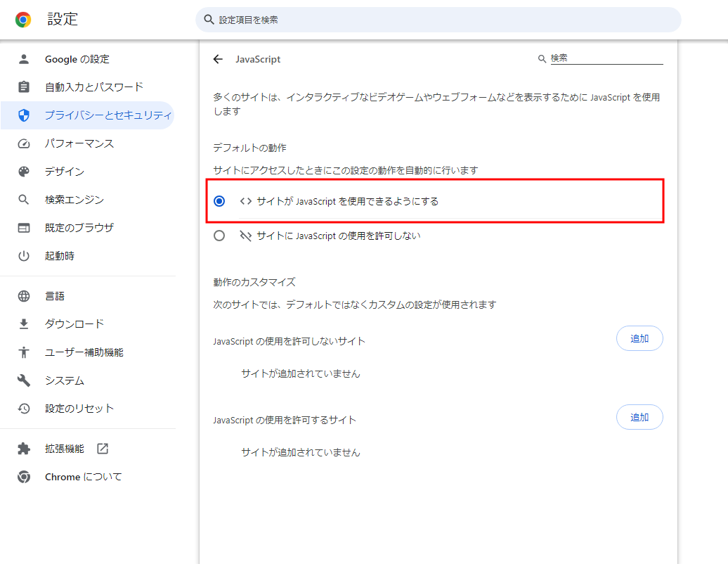728x564 pixels.
Task: Click JavaScript の使用を許可しないサイト label
Action: [x=290, y=342]
